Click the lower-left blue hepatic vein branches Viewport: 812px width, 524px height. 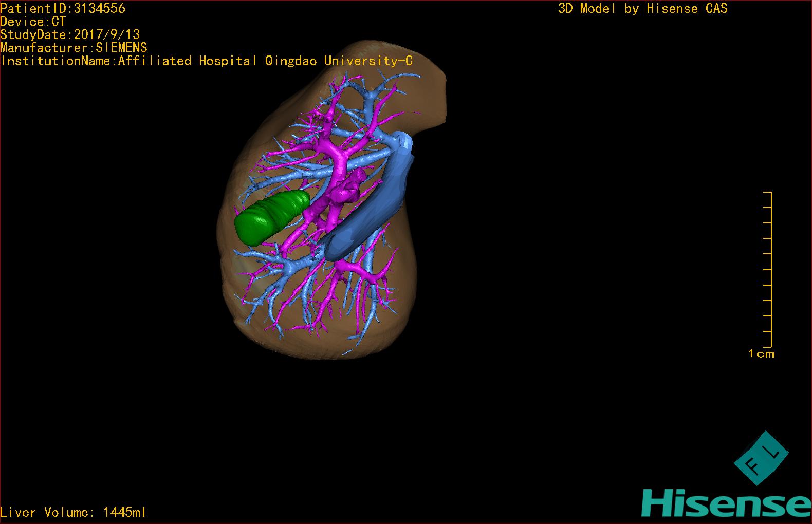(278, 288)
